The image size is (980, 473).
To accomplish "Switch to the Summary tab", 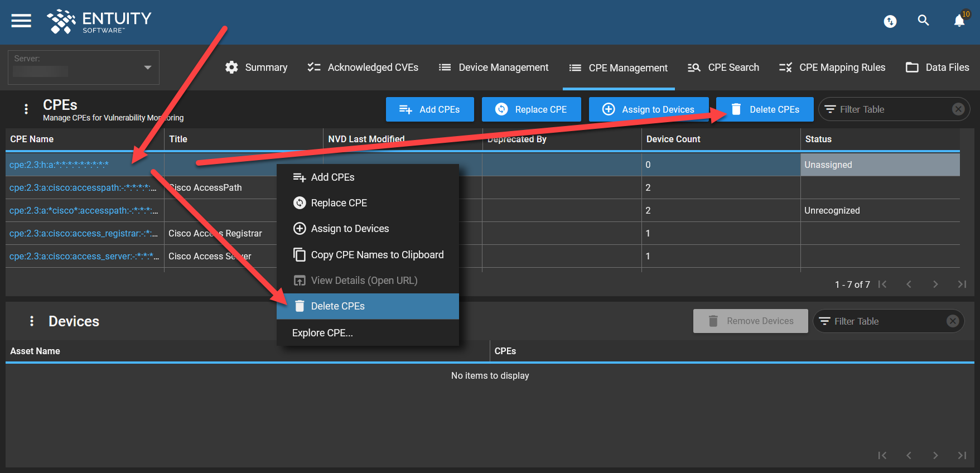I will pos(256,67).
